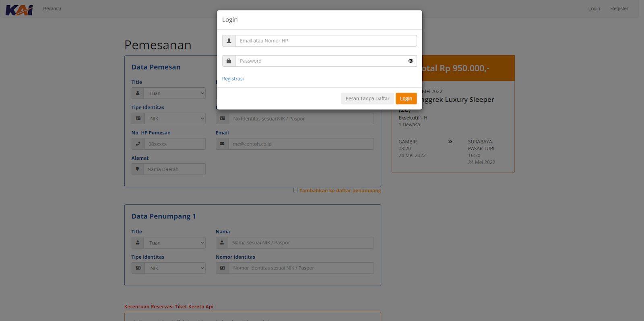Click the ID card icon beside Nomor Identitas field
The height and width of the screenshot is (321, 644).
point(222,268)
